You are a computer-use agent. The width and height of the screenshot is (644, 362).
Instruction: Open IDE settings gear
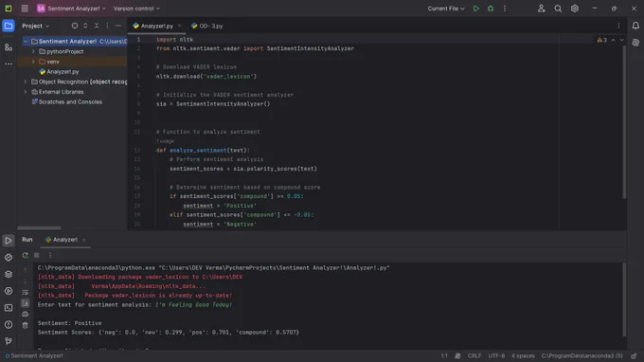point(575,9)
